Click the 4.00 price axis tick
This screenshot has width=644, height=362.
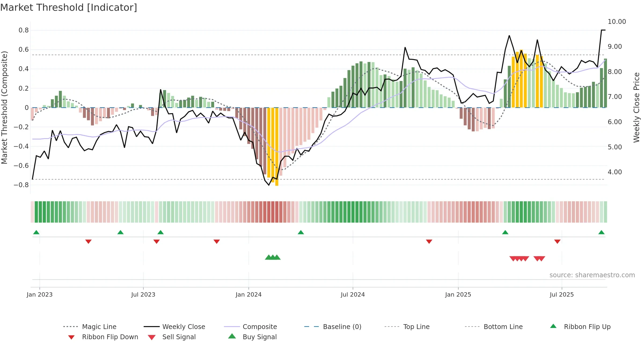point(615,172)
